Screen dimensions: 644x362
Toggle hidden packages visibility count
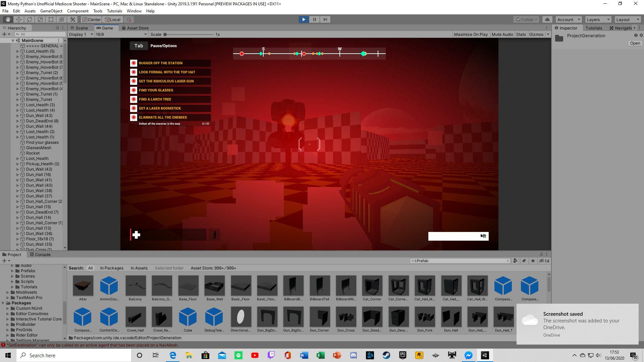click(x=544, y=261)
